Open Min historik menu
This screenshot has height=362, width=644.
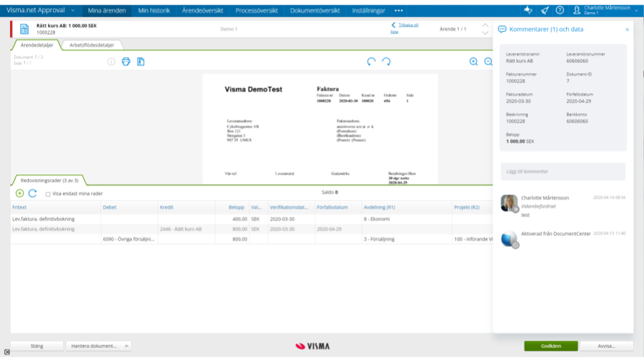coord(154,10)
